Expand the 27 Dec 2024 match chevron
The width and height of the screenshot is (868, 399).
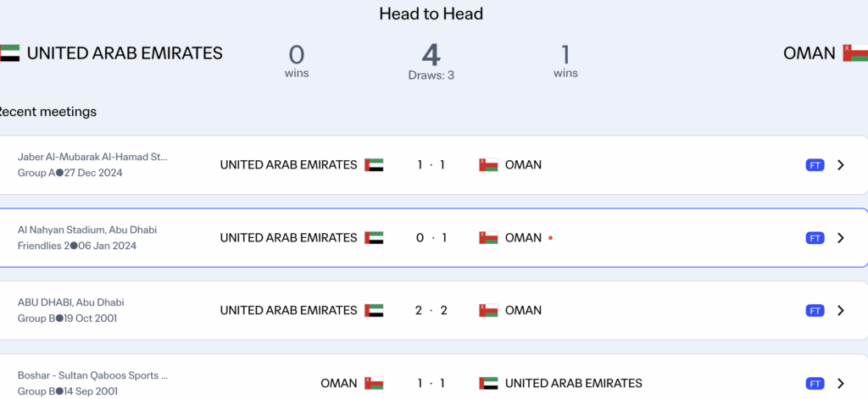(841, 165)
